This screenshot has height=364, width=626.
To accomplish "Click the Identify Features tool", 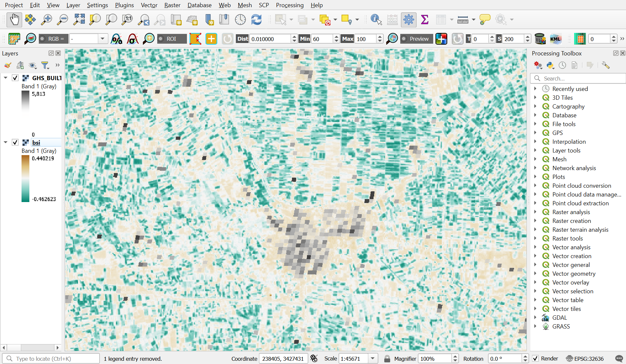I will (x=376, y=20).
